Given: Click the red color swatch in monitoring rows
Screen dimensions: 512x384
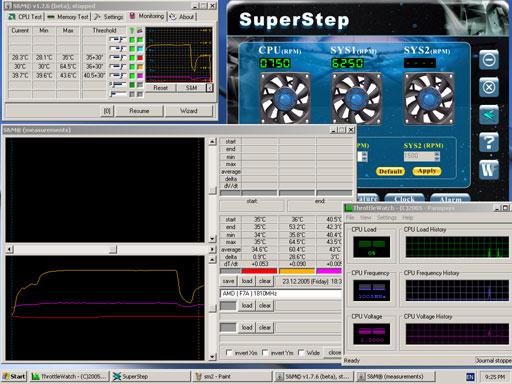Looking at the screenshot, I should click(140, 58).
